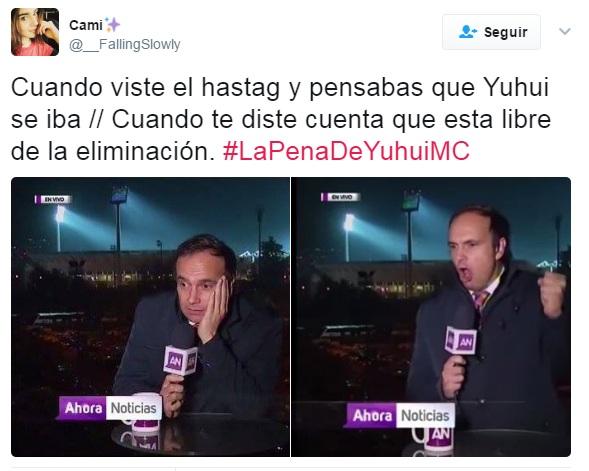The image size is (589, 471).
Task: Expand the tweet options chevron menu
Action: coord(565,32)
